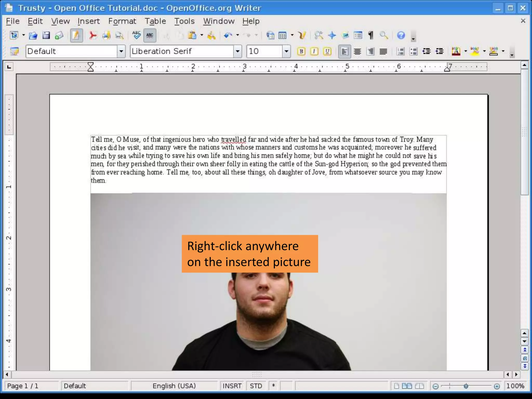The image size is (532, 399).
Task: Open the Default paragraph style dropdown
Action: tap(121, 51)
